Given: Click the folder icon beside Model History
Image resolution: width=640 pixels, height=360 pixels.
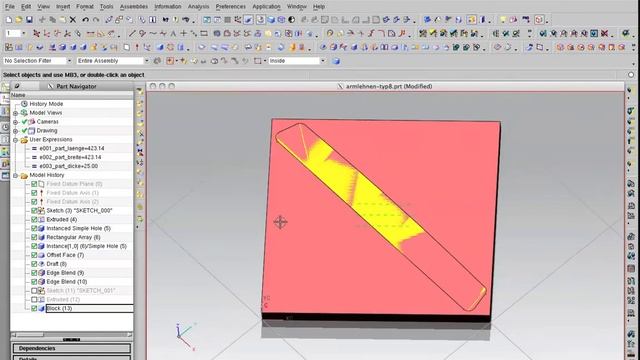Looking at the screenshot, I should [24, 175].
